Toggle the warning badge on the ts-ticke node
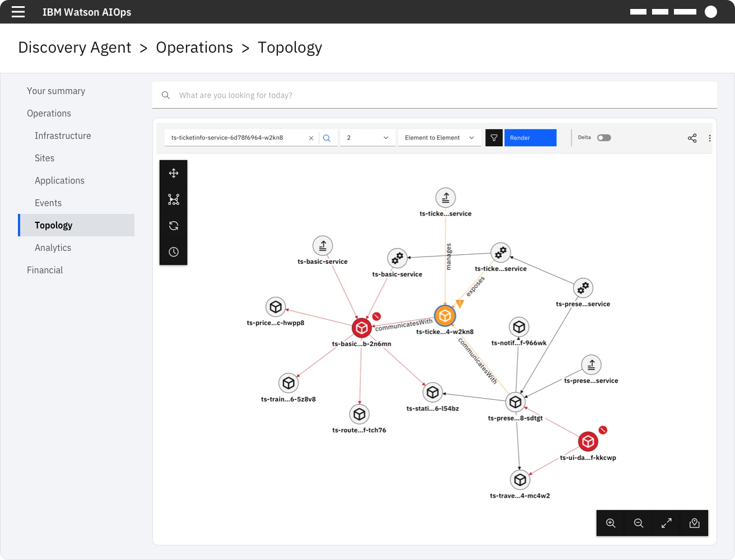 coord(459,302)
